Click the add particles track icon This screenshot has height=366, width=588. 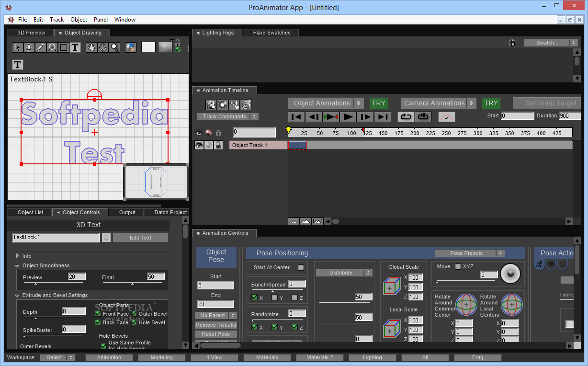234,104
